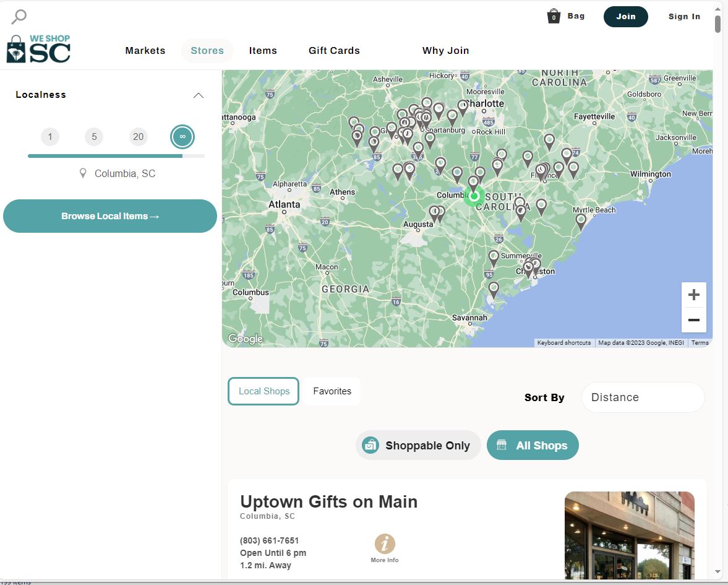Click the location pin next to Columbia, SC
This screenshot has width=728, height=585.
point(83,173)
